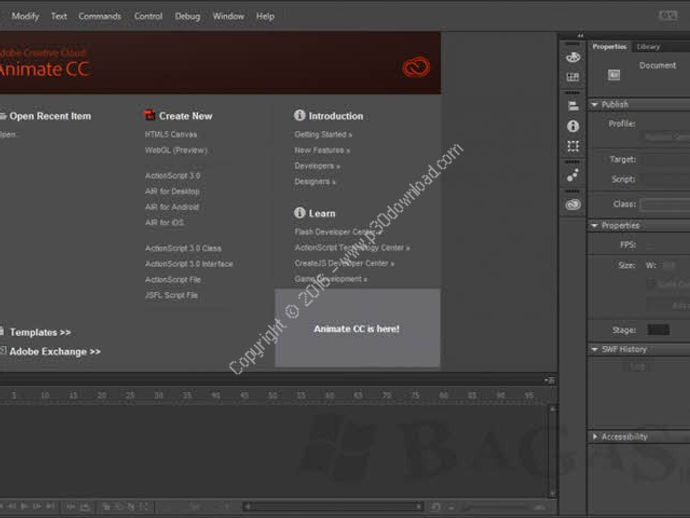Open the Info panel icon in dock
This screenshot has width=690, height=518.
tap(573, 126)
